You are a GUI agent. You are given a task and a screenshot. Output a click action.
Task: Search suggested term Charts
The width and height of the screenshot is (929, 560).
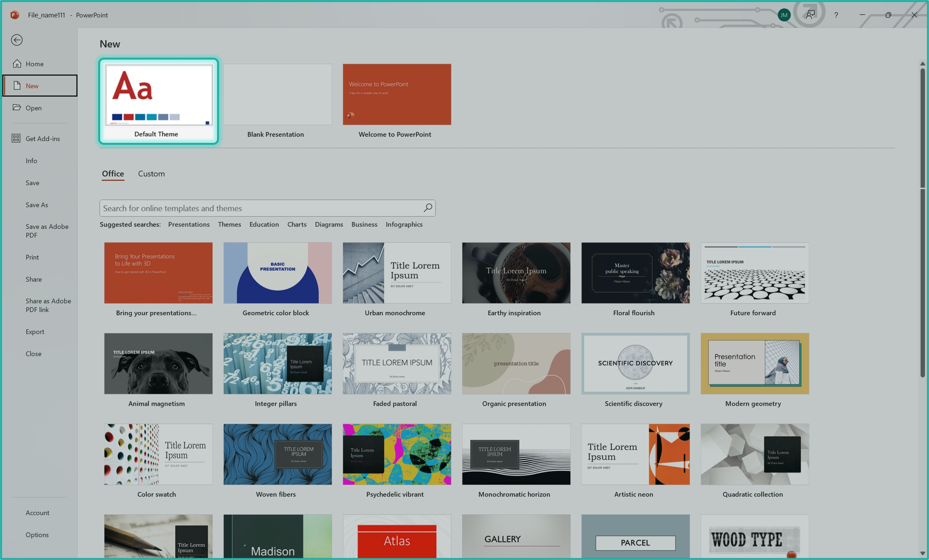point(297,224)
